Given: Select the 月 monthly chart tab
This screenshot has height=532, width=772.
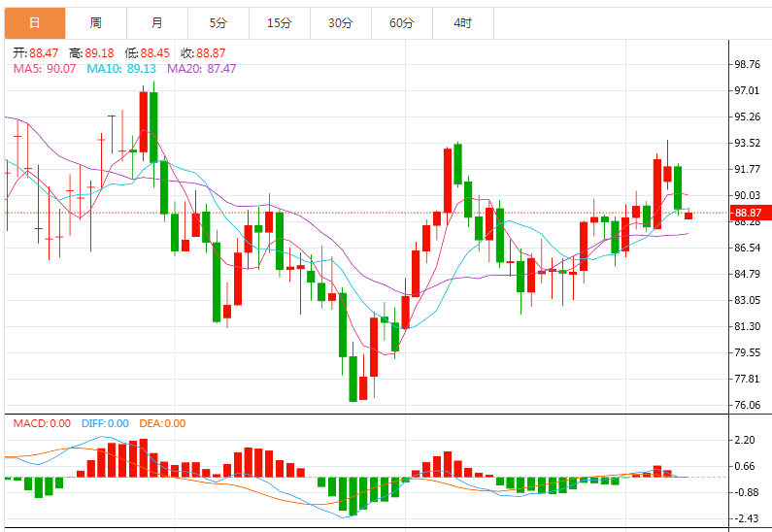Looking at the screenshot, I should click(x=157, y=23).
